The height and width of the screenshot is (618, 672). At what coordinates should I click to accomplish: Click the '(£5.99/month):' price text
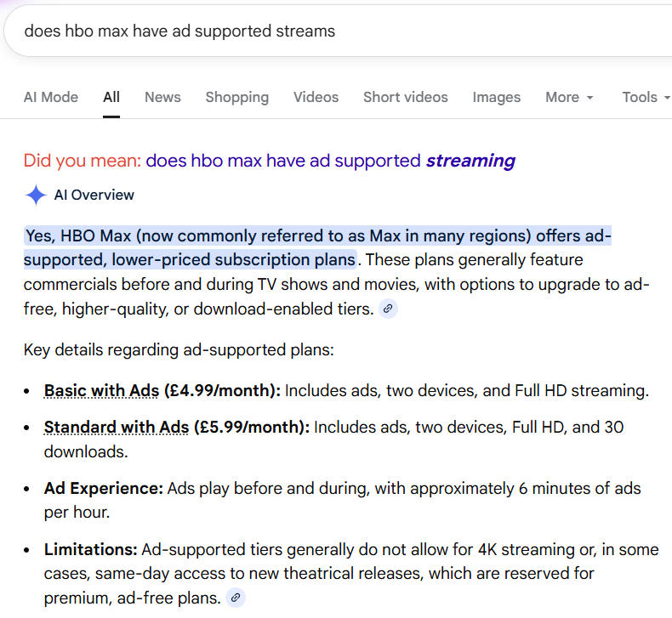252,427
